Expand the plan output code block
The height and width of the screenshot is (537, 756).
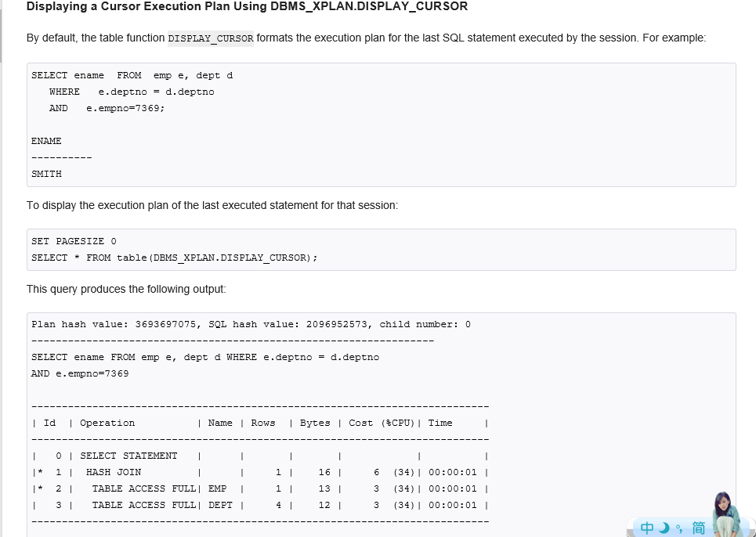pos(382,423)
